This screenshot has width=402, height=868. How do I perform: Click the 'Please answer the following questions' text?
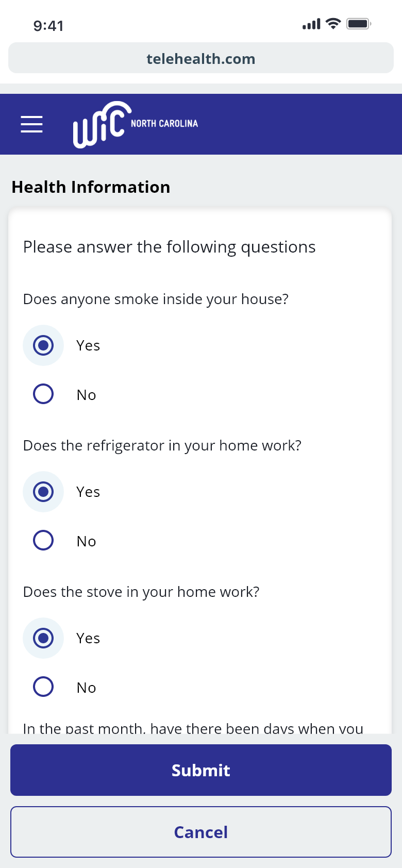click(x=169, y=247)
